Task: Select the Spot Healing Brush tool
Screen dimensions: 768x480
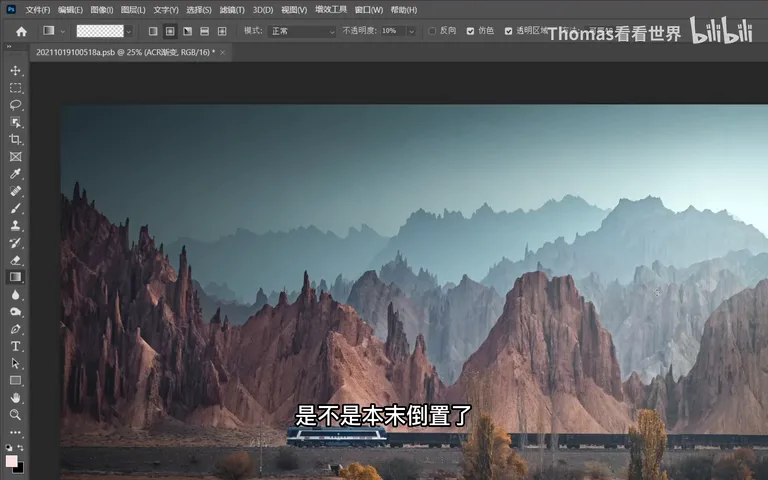Action: pyautogui.click(x=15, y=191)
